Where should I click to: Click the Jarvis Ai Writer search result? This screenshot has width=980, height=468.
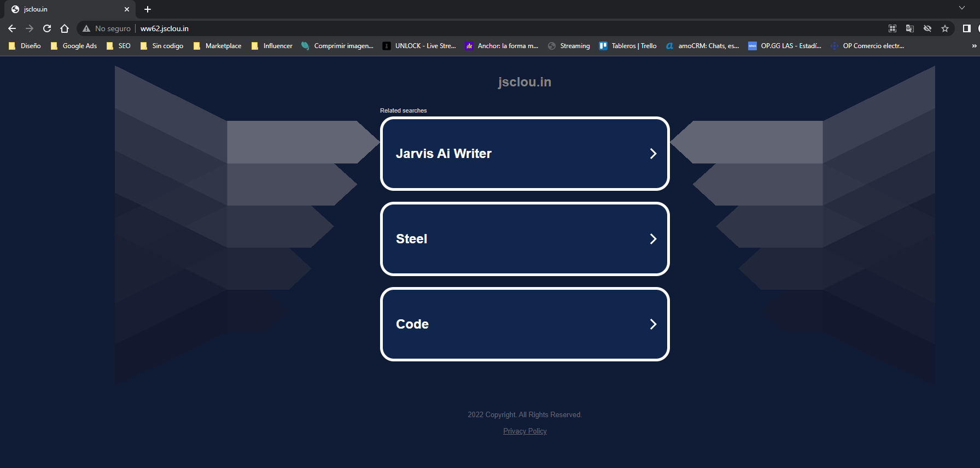tap(525, 154)
